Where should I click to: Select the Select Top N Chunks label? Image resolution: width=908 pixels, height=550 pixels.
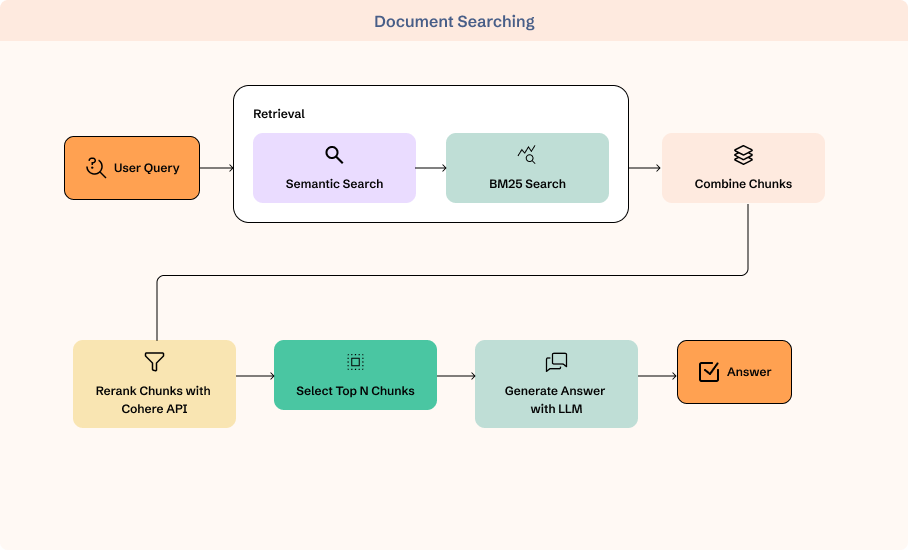(x=355, y=391)
